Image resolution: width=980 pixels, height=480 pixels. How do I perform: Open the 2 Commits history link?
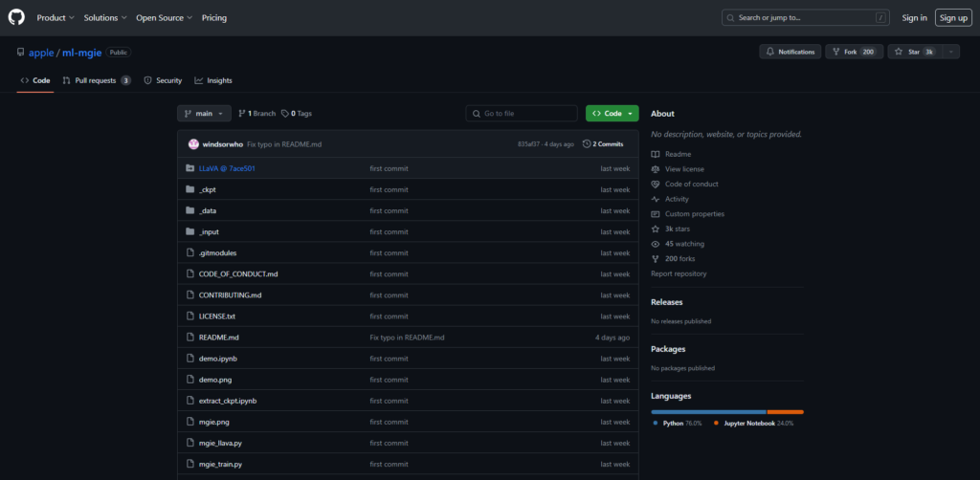[x=603, y=144]
